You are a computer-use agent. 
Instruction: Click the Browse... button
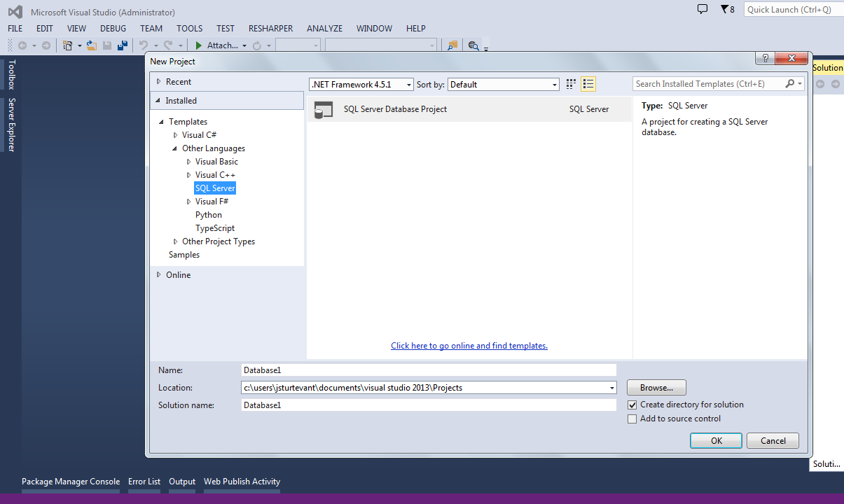point(656,388)
